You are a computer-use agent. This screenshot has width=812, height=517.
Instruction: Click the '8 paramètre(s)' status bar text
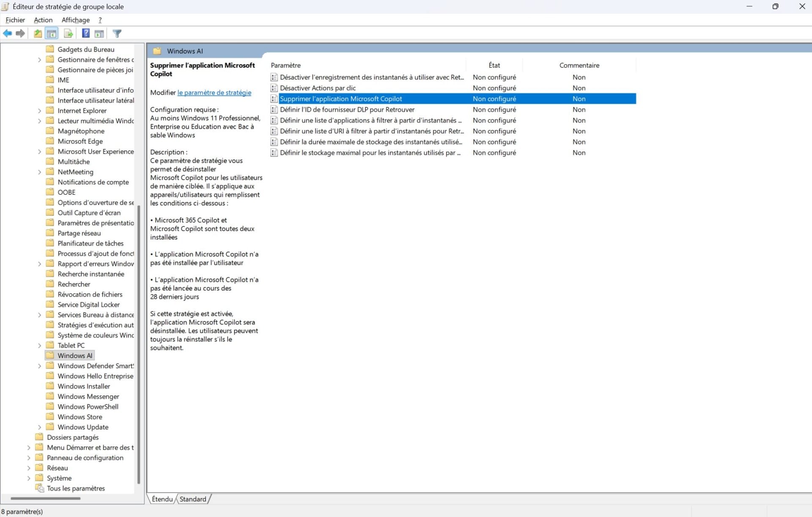coord(22,511)
